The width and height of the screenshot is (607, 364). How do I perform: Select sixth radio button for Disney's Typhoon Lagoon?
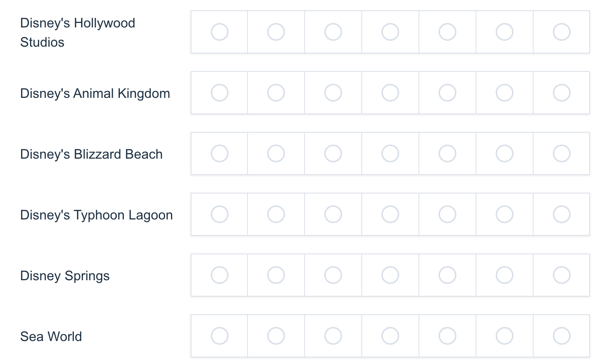[505, 214]
